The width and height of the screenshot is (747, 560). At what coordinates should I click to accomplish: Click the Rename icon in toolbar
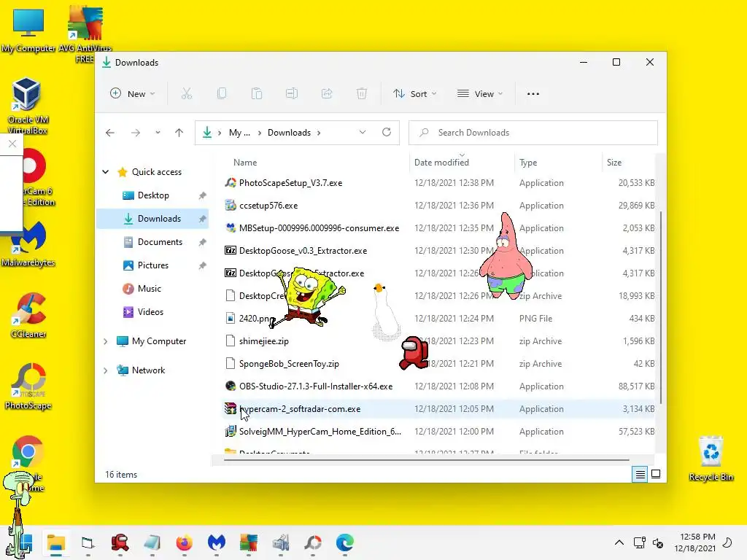coord(292,94)
